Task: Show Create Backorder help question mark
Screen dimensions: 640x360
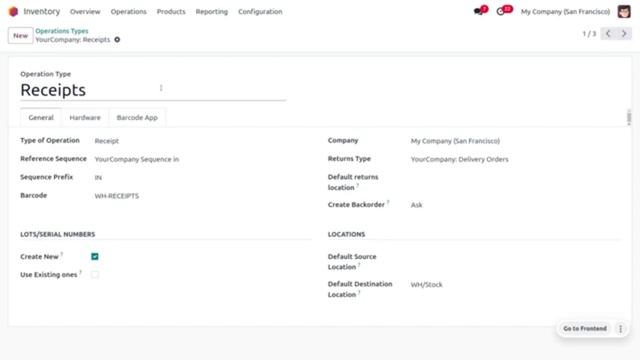Action: coord(388,202)
